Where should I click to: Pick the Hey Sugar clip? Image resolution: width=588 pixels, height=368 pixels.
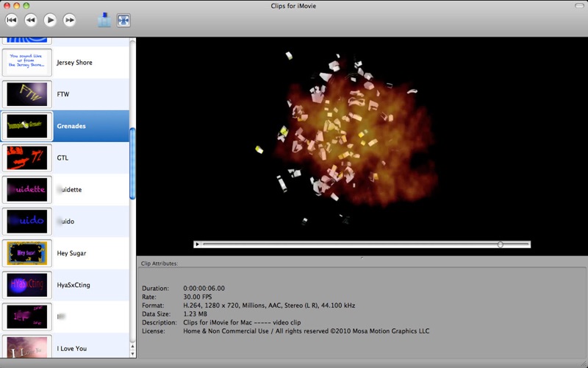tap(71, 253)
